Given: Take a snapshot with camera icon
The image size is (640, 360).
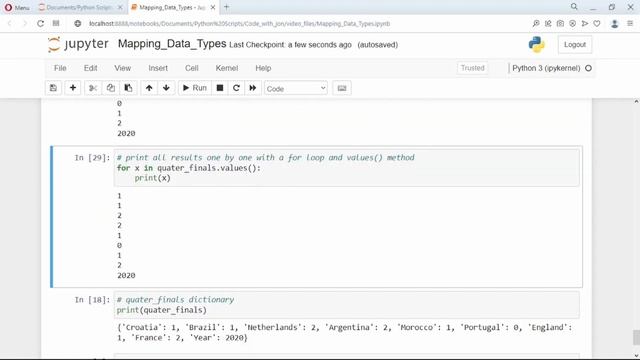Looking at the screenshot, I should [560, 24].
